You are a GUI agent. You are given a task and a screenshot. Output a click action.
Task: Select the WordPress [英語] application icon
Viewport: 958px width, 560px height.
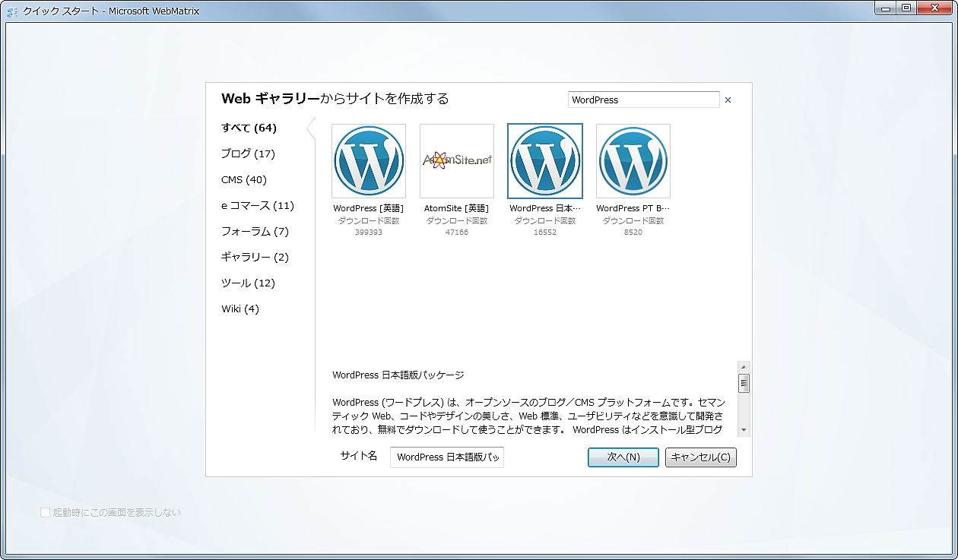coord(368,160)
